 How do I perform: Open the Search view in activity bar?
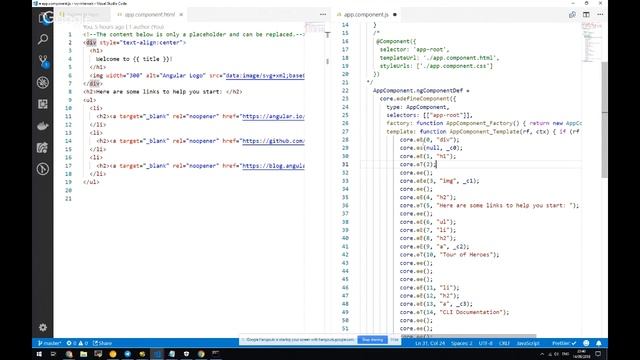click(x=43, y=39)
